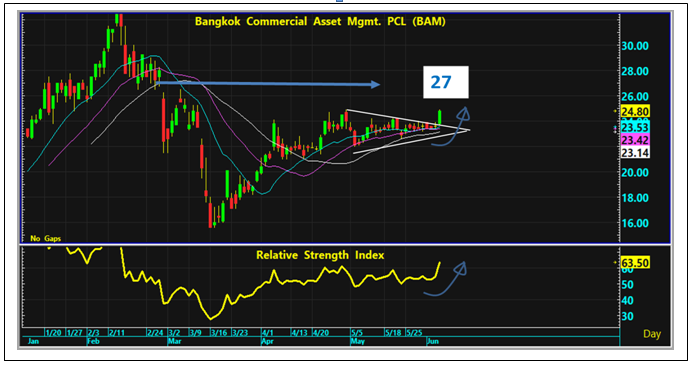Click the 3/23 date label

240,332
